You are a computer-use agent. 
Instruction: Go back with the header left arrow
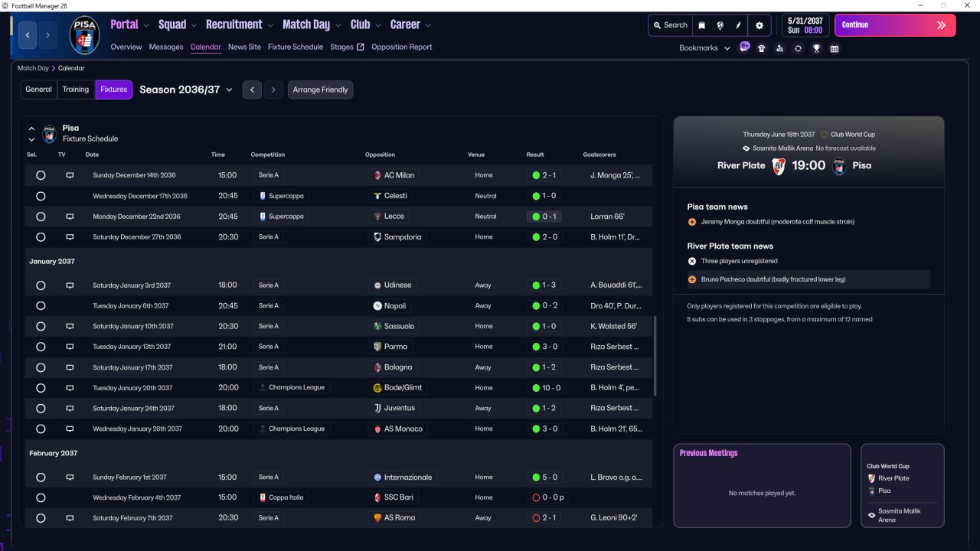pos(28,35)
